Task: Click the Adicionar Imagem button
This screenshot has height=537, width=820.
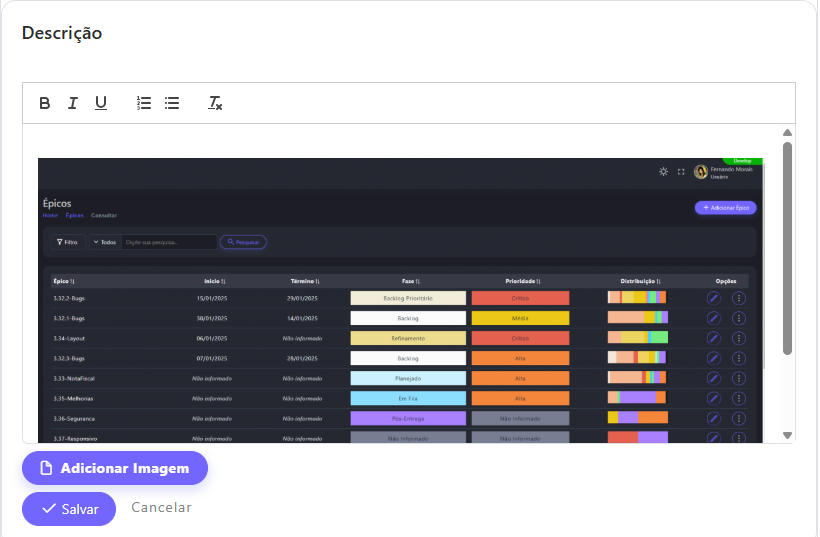Action: click(x=115, y=468)
